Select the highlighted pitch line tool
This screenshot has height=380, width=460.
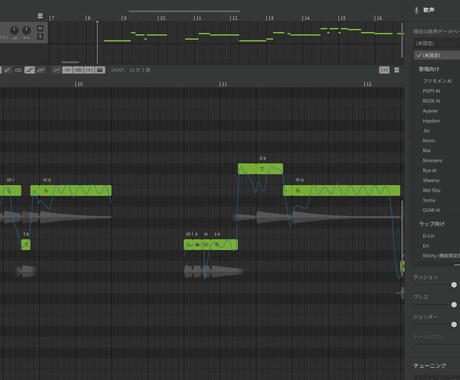click(x=30, y=70)
